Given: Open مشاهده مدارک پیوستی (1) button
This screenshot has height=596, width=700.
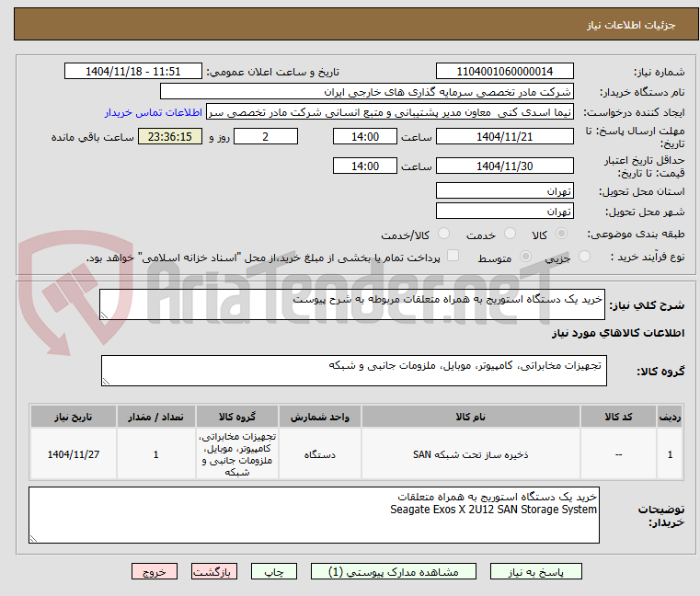Looking at the screenshot, I should point(394,571).
